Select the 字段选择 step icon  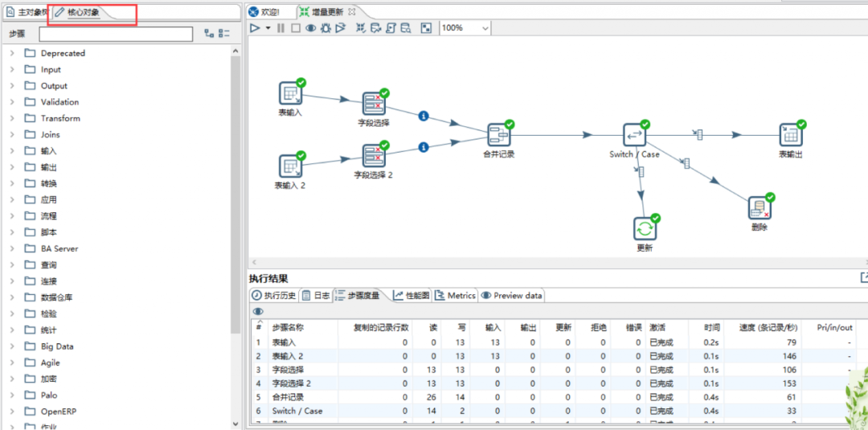[374, 104]
